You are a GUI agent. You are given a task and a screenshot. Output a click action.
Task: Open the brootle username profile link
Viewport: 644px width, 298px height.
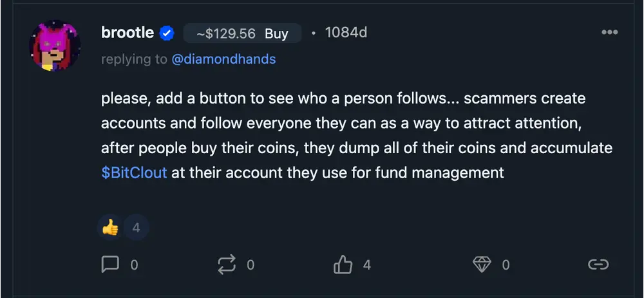[x=128, y=33]
